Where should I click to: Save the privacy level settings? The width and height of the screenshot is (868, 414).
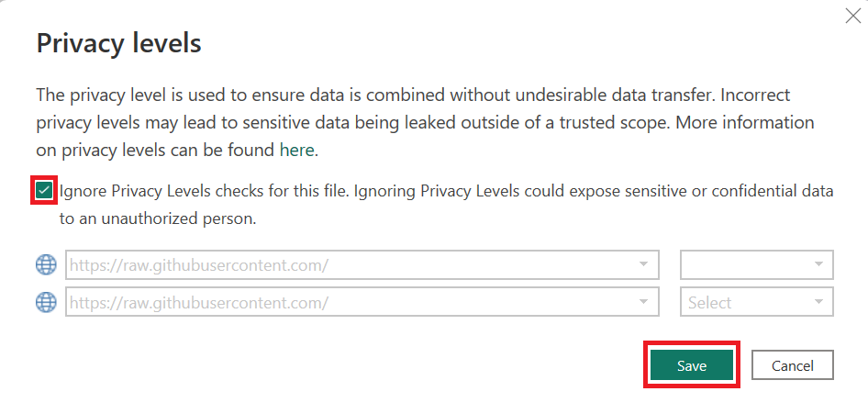(692, 365)
